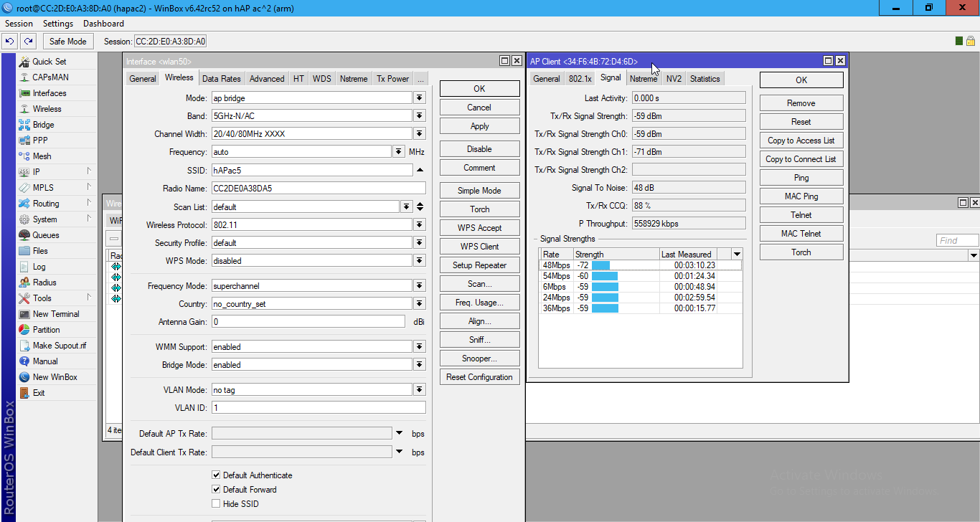Viewport: 980px width, 522px height.
Task: Click Find field in background window
Action: tap(957, 241)
